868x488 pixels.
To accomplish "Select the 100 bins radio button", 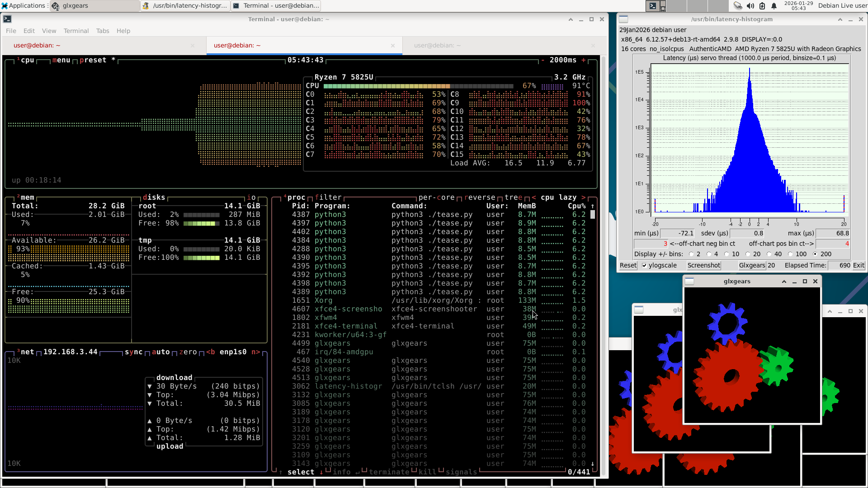I will coord(790,254).
